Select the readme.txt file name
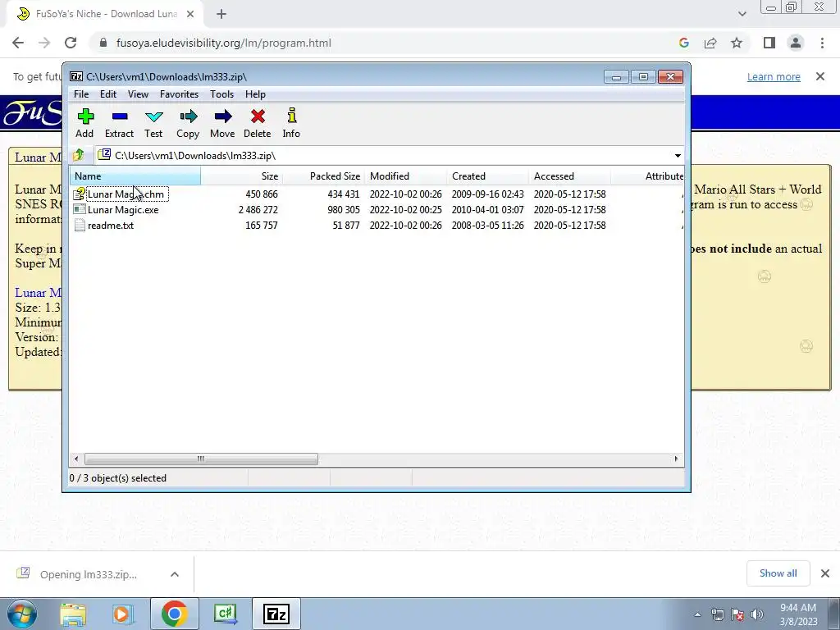 111,225
